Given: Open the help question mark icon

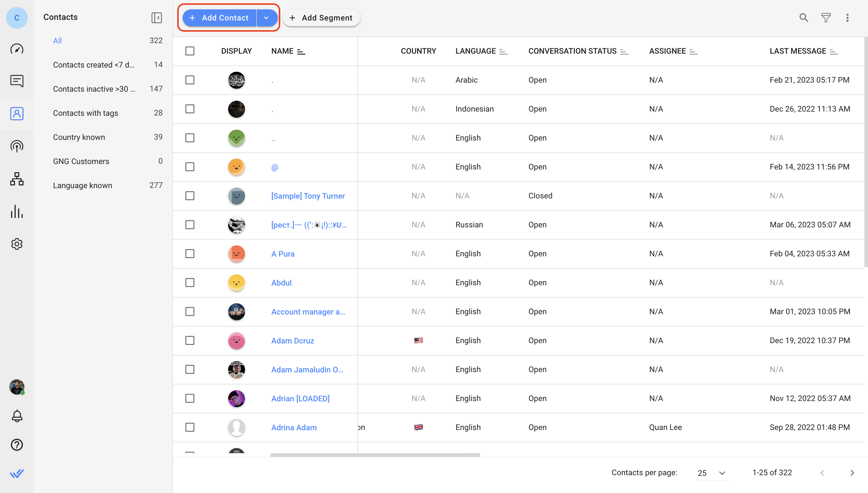Looking at the screenshot, I should pos(17,445).
